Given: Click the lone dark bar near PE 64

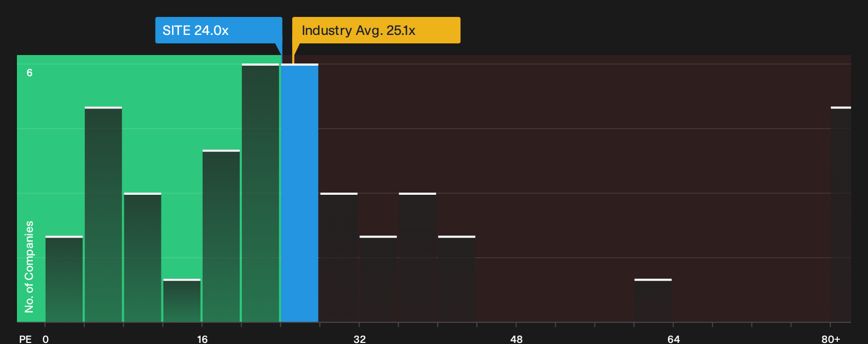Looking at the screenshot, I should (653, 301).
